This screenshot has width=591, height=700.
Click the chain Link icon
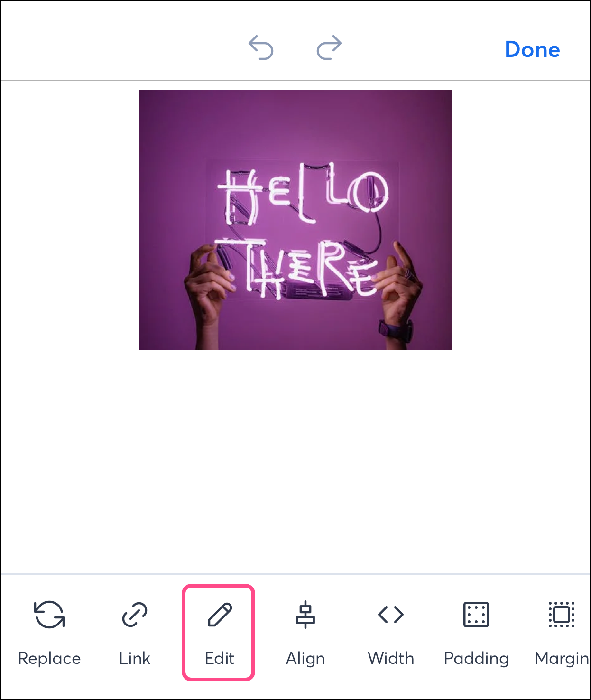click(135, 615)
